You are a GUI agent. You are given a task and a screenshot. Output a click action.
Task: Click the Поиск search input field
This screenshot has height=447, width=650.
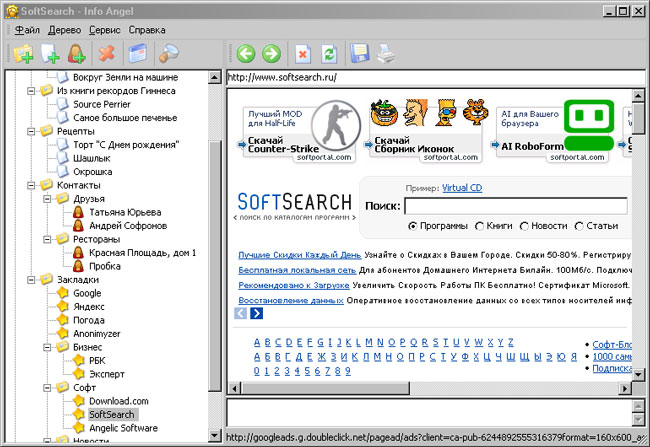point(516,206)
